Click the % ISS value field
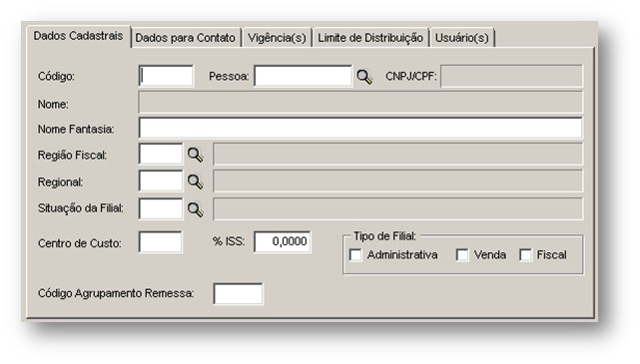The width and height of the screenshot is (640, 364). click(282, 241)
